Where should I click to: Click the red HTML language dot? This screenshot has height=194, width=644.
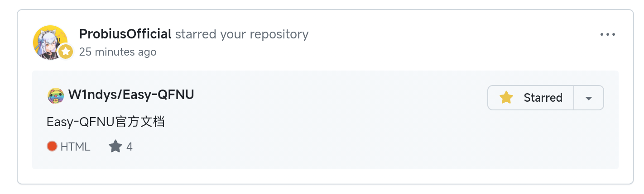52,147
